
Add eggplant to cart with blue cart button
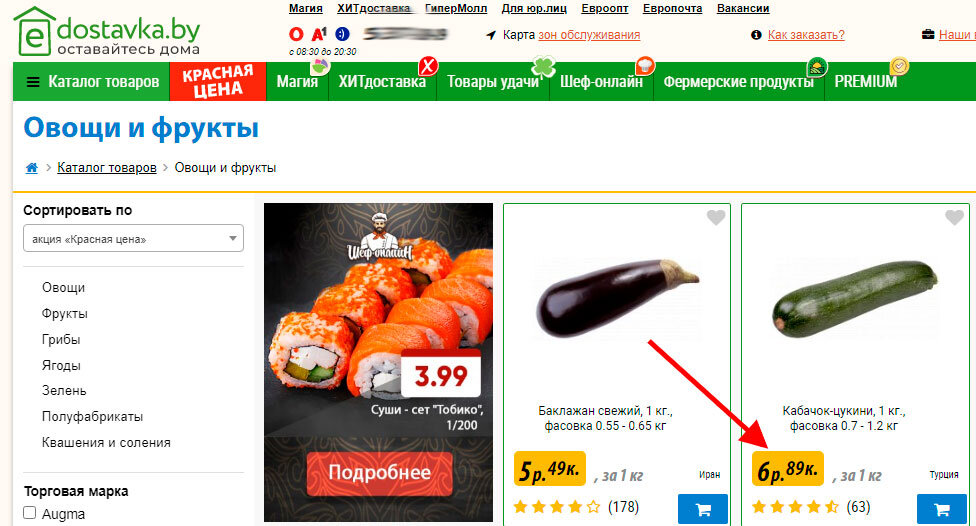tap(703, 509)
